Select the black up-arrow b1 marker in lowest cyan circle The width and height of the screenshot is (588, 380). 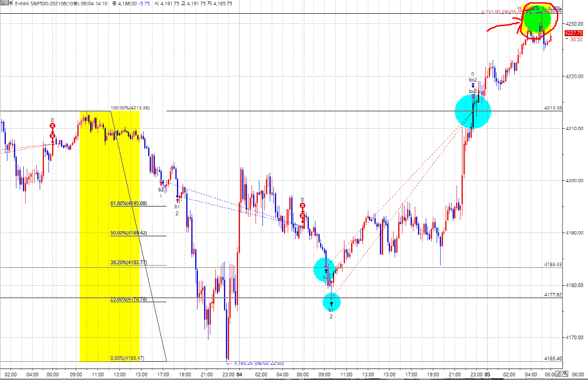pyautogui.click(x=331, y=303)
